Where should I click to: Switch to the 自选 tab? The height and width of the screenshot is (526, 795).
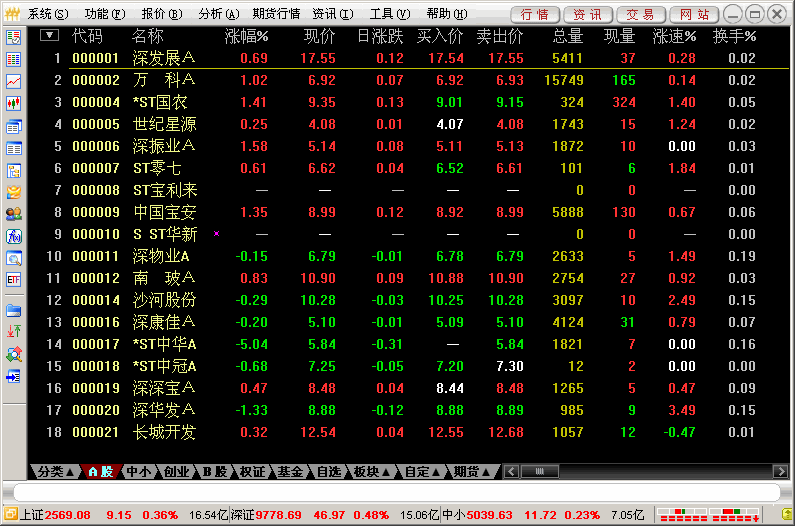(329, 472)
